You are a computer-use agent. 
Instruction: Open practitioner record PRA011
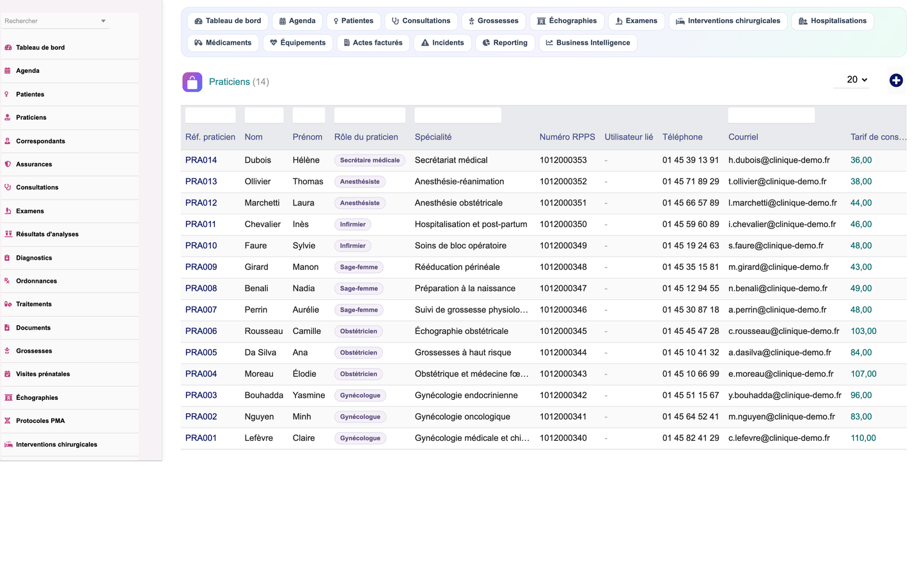point(201,225)
